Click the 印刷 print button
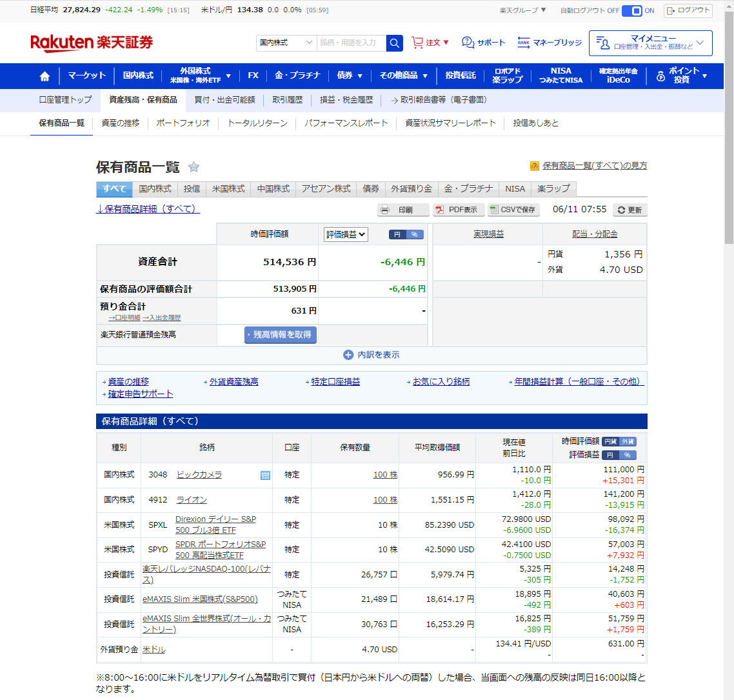 tap(403, 210)
